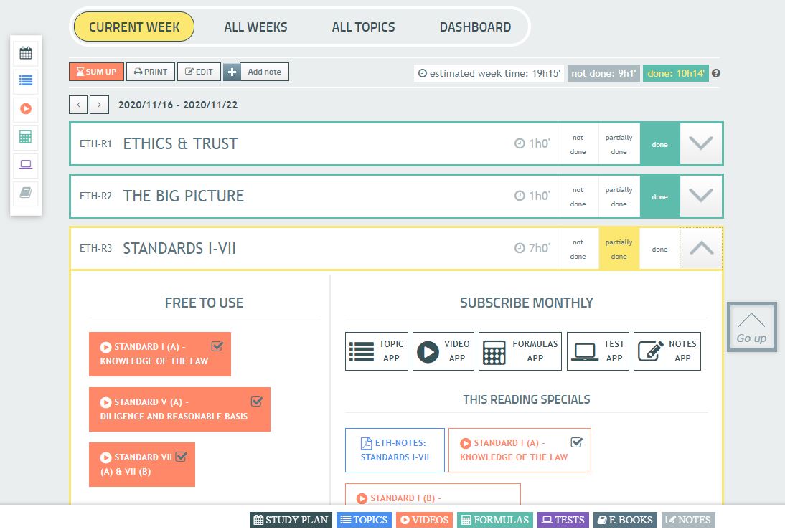
Task: Expand The Big Picture reading
Action: pos(700,196)
